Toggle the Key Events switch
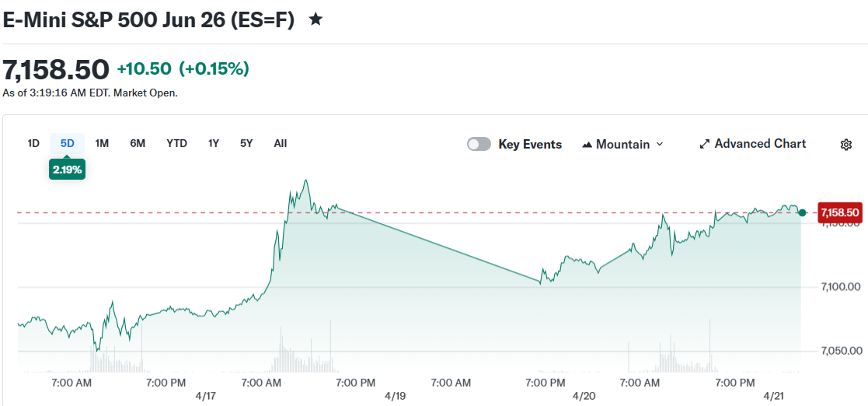The width and height of the screenshot is (868, 406). tap(479, 144)
